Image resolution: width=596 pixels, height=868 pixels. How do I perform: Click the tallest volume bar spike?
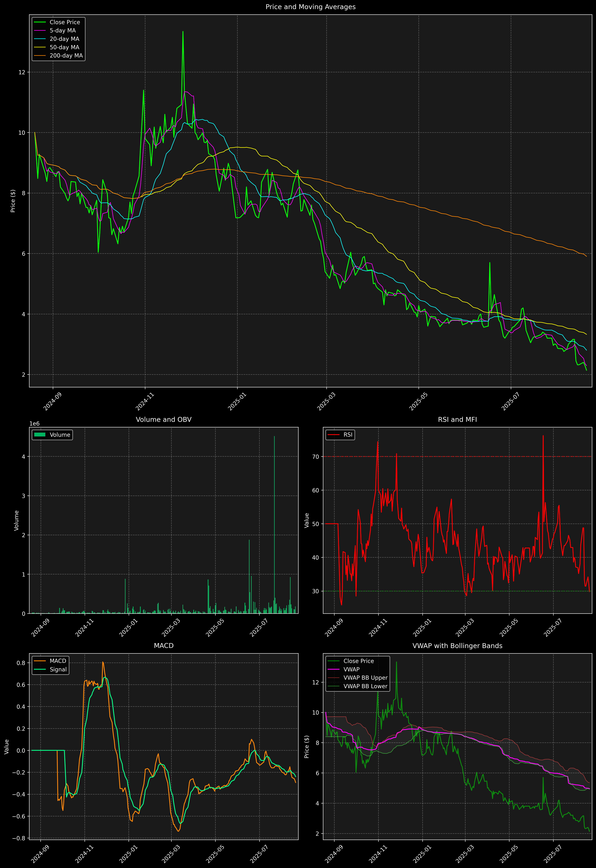pos(275,523)
